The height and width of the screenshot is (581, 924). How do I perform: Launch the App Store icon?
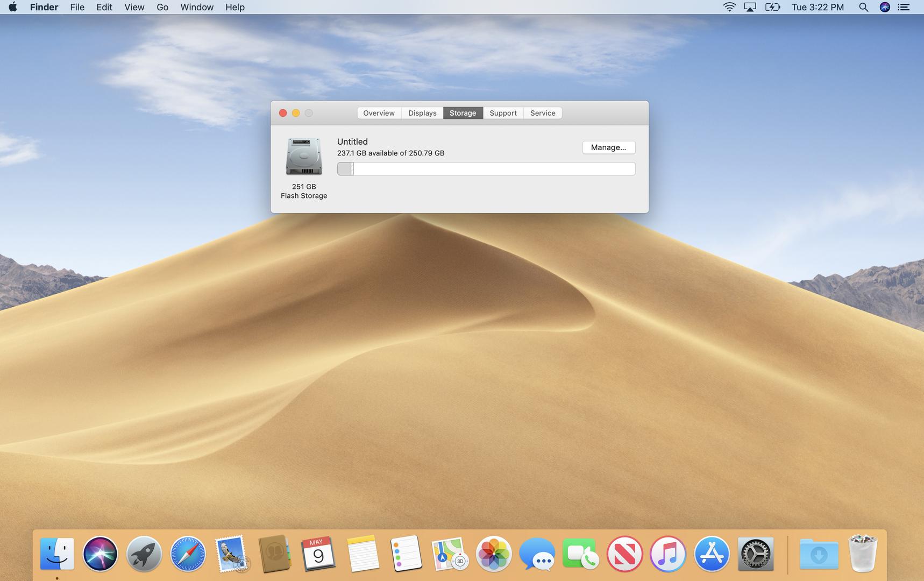pos(712,554)
